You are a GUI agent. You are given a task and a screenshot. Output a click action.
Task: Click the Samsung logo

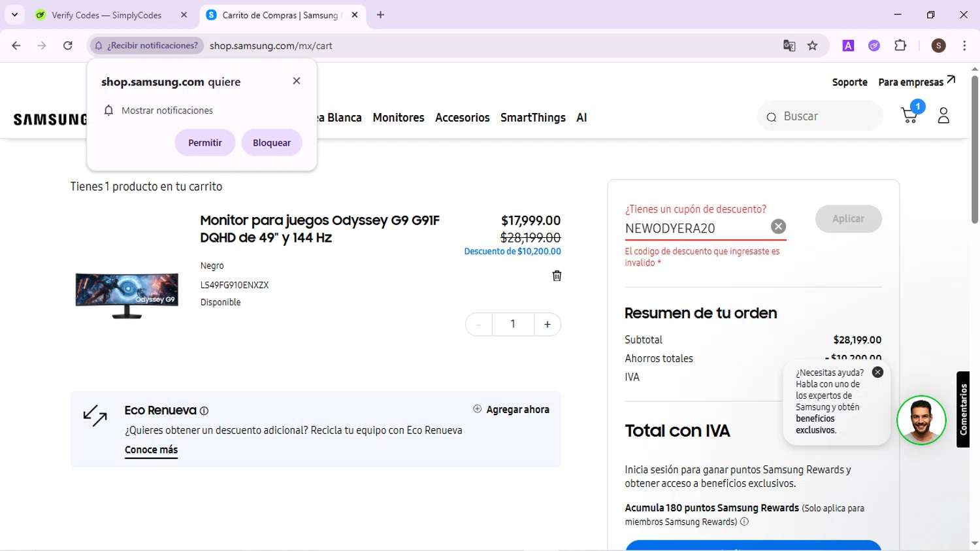(x=50, y=119)
